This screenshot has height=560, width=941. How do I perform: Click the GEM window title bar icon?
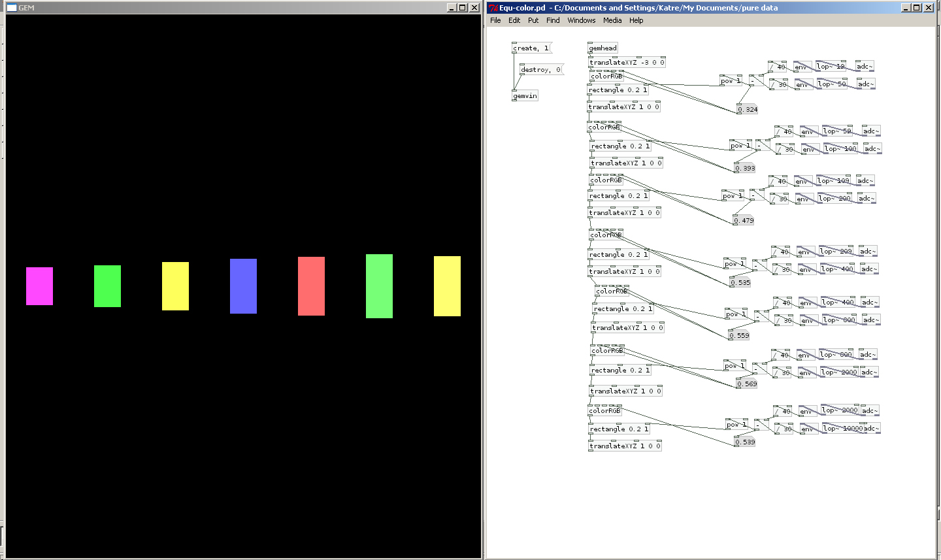[x=11, y=8]
